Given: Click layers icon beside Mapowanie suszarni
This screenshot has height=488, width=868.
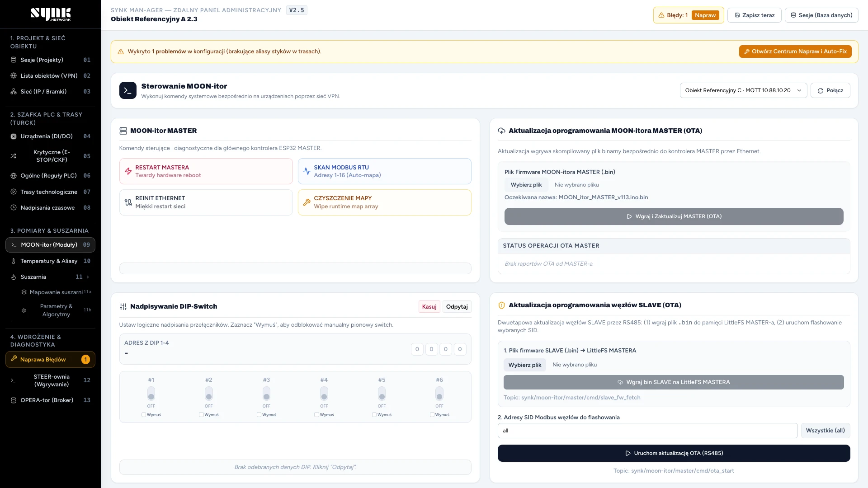Looking at the screenshot, I should pos(24,292).
